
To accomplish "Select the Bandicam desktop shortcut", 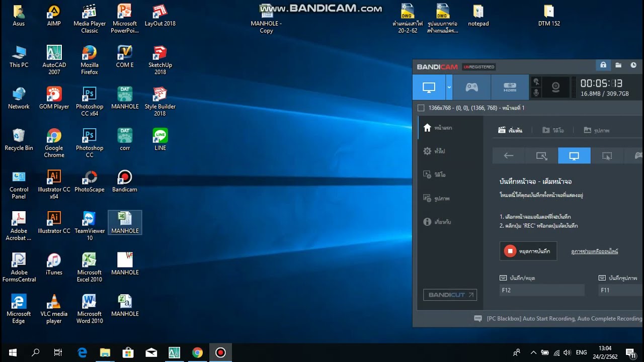I will coord(125,182).
